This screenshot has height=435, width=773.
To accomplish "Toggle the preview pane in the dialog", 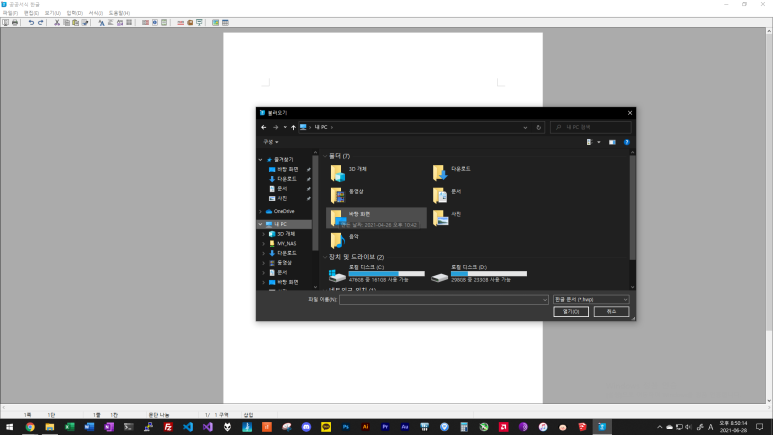I will (612, 142).
